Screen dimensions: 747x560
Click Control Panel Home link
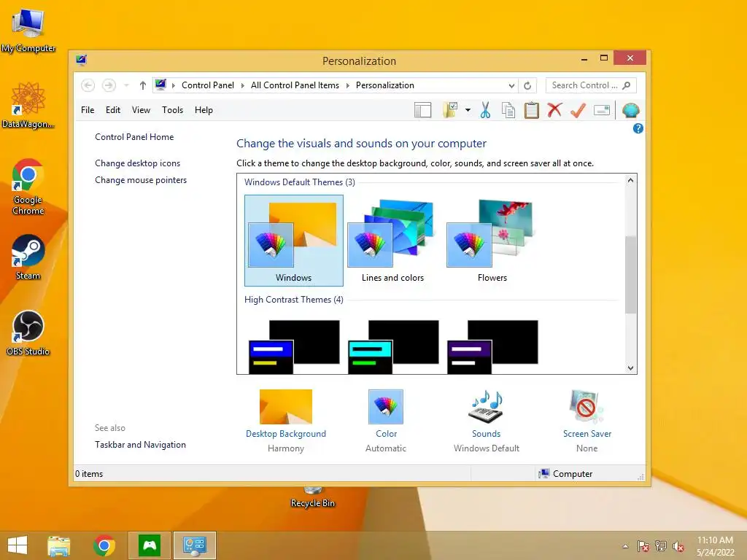pyautogui.click(x=134, y=137)
